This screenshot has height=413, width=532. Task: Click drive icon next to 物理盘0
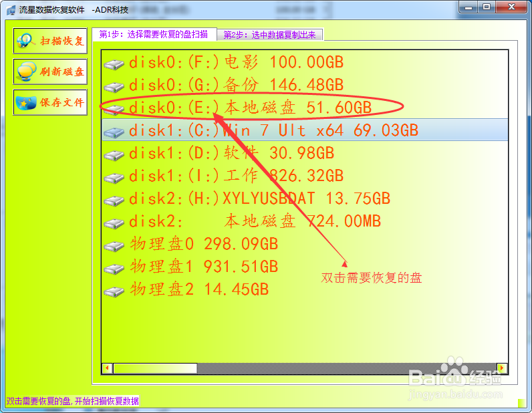click(x=114, y=247)
